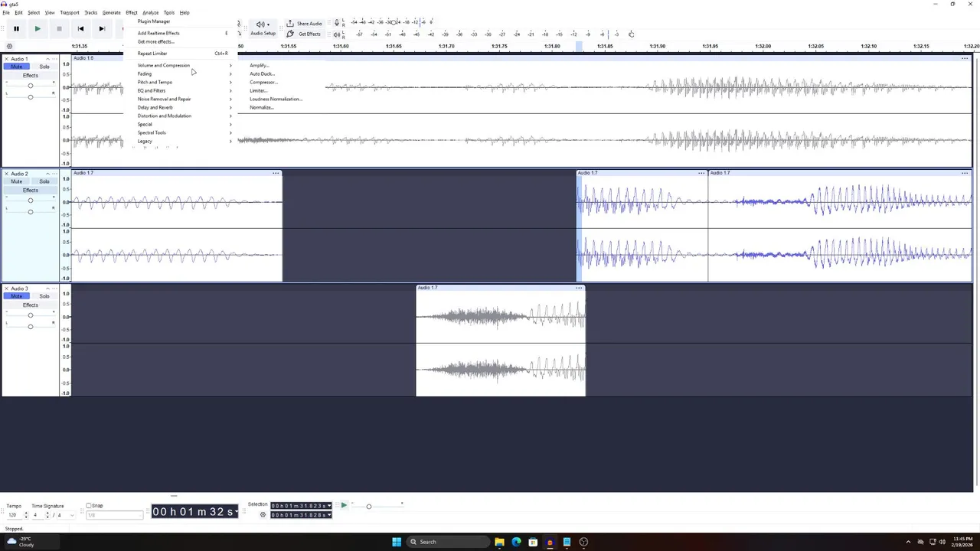
Task: Skip to start of project
Action: click(80, 28)
